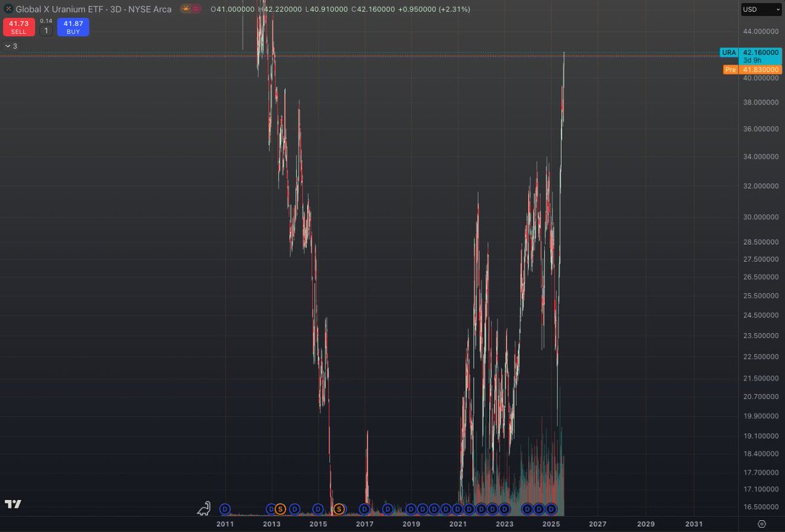Click the change value +0.950000 (+2.31%)

(x=434, y=9)
